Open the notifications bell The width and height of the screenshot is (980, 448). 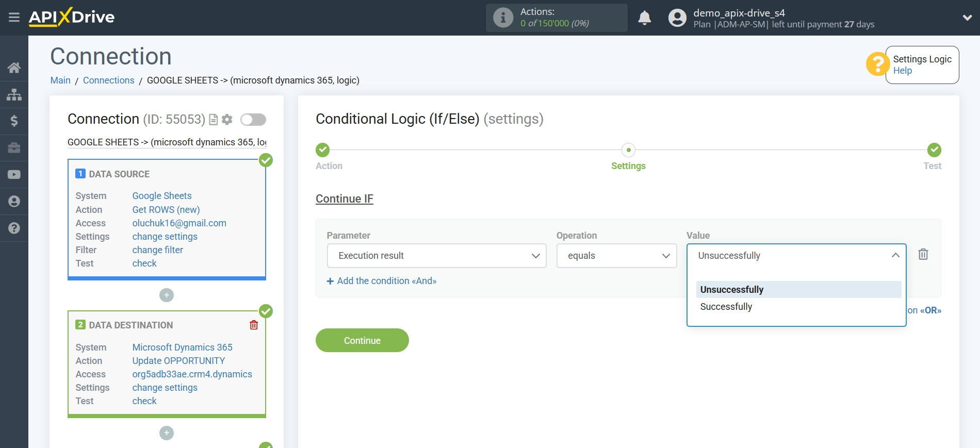tap(644, 18)
